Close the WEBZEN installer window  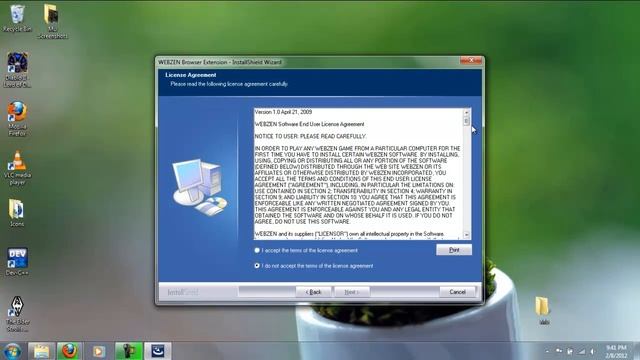click(x=471, y=60)
